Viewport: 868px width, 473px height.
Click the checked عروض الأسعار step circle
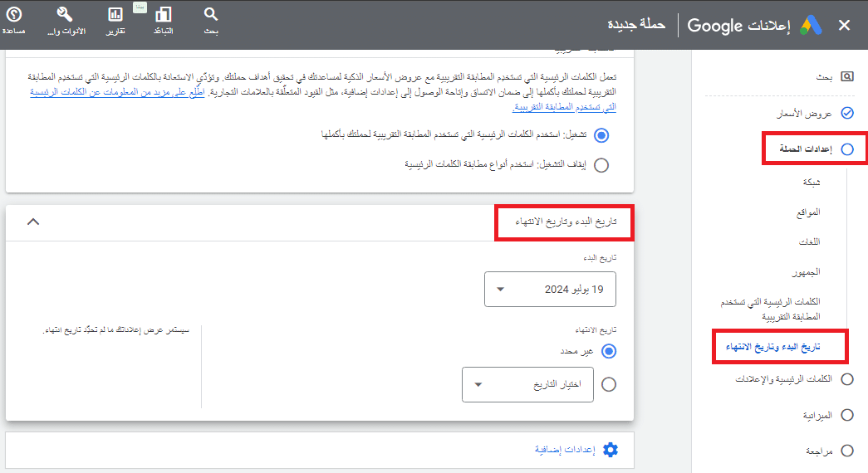tap(847, 113)
